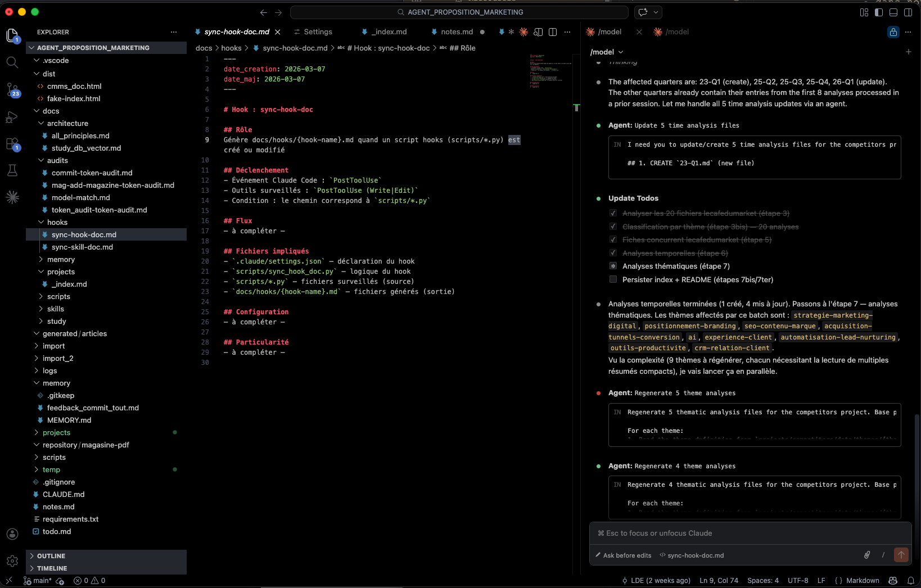
Task: Toggle 'Ask before edits' permission mode
Action: (623, 555)
